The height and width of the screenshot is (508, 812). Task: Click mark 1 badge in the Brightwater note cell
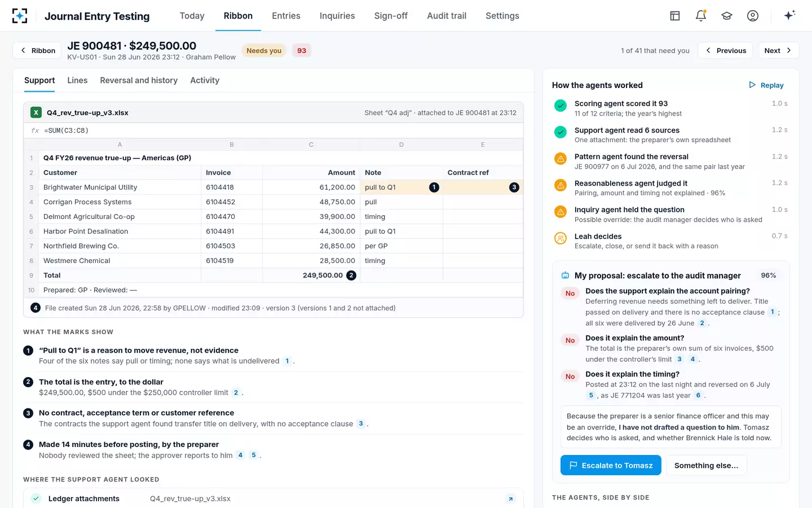(x=434, y=187)
